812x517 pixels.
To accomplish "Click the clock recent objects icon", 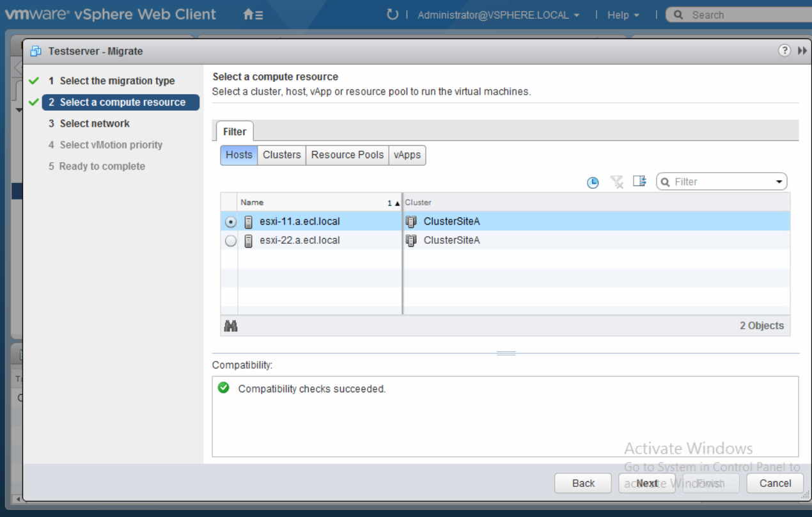I will point(593,182).
